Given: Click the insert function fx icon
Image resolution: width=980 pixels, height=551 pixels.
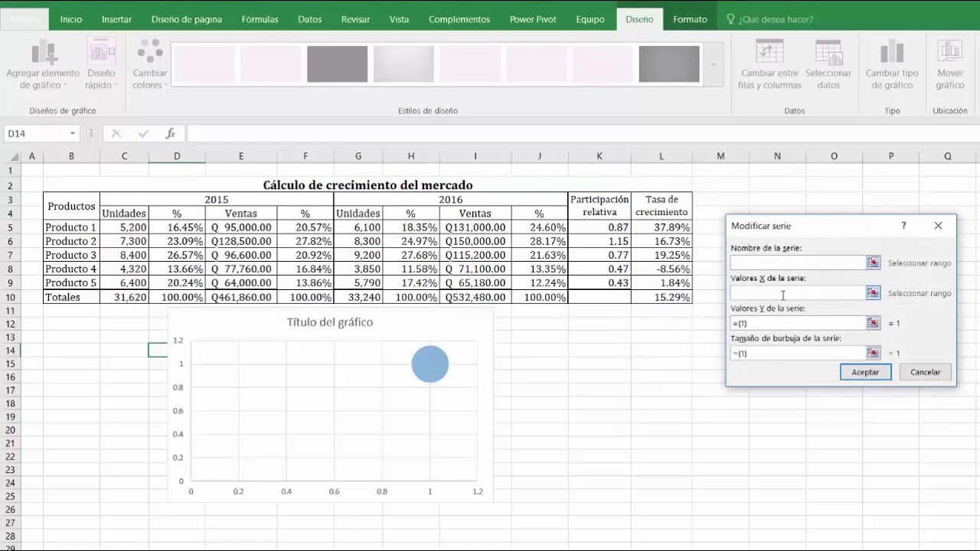Looking at the screenshot, I should coord(170,133).
